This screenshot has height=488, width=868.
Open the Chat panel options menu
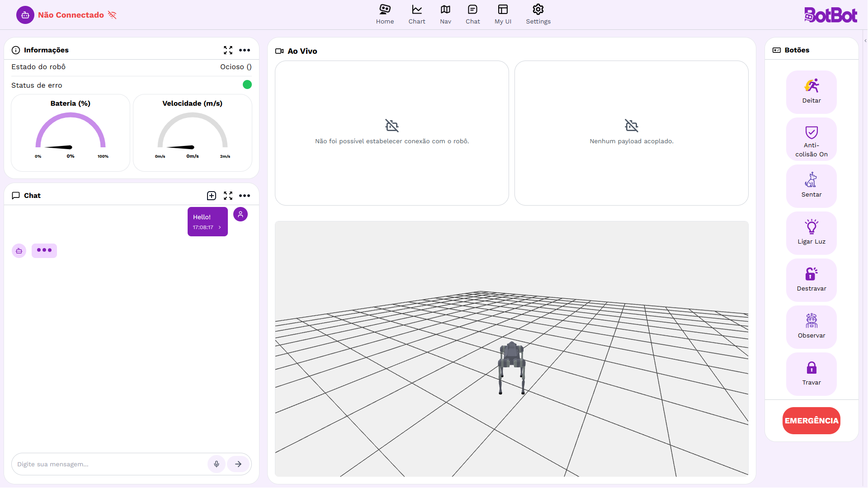(x=245, y=196)
